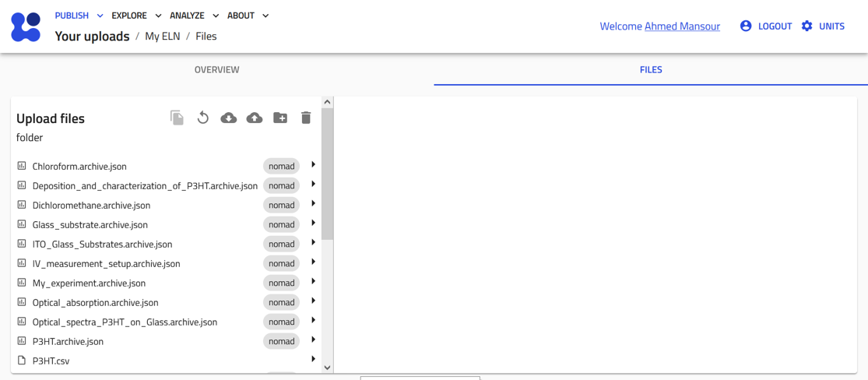The height and width of the screenshot is (380, 868).
Task: Click the create new folder icon
Action: pyautogui.click(x=280, y=118)
